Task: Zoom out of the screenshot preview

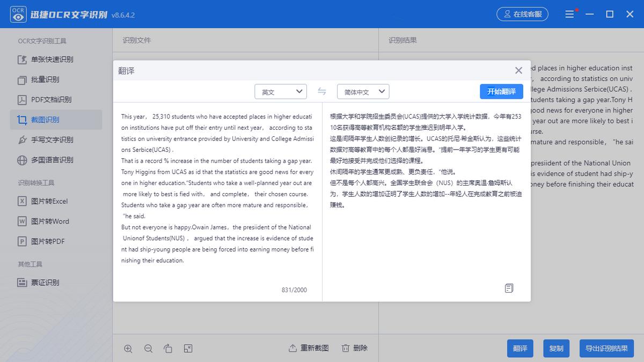Action: tap(148, 348)
